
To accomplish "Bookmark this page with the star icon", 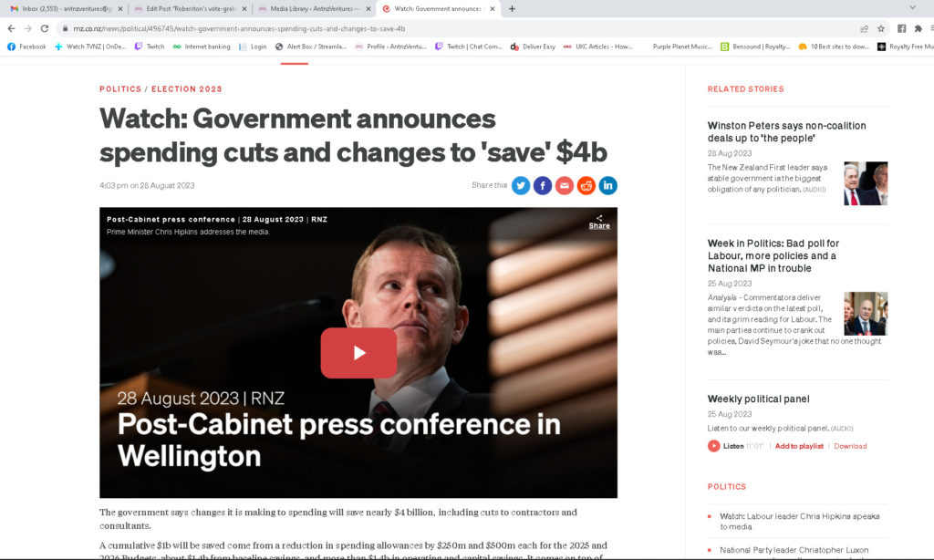I will (881, 28).
